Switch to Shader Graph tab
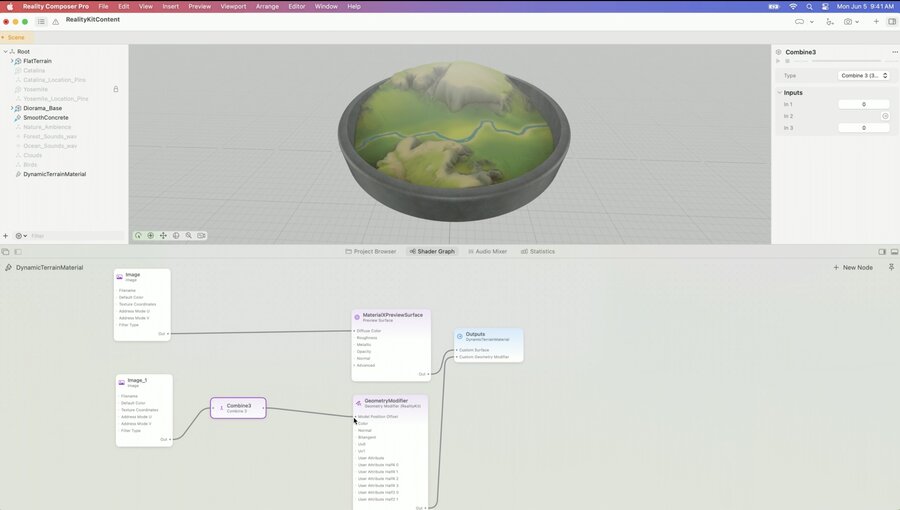Viewport: 900px width, 510px height. tap(432, 251)
